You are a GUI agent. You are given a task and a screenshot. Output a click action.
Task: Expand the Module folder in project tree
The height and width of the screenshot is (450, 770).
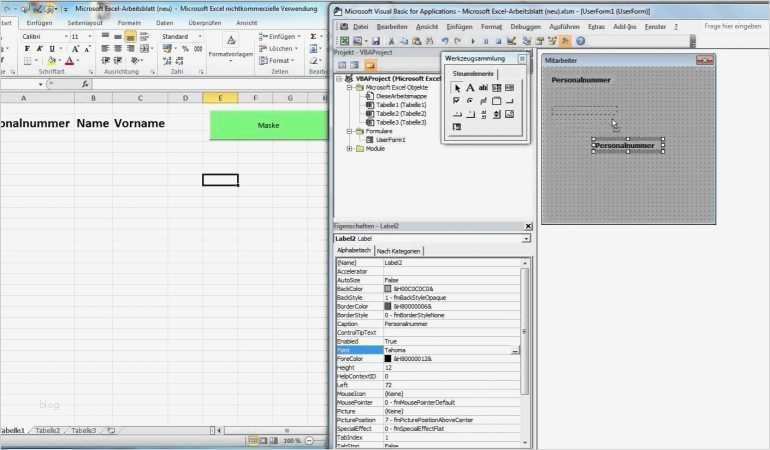tap(350, 148)
